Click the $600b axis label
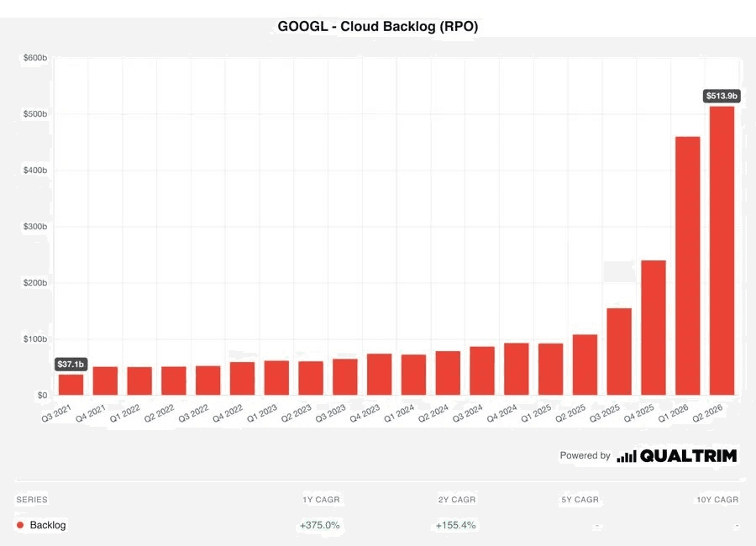 pos(35,58)
